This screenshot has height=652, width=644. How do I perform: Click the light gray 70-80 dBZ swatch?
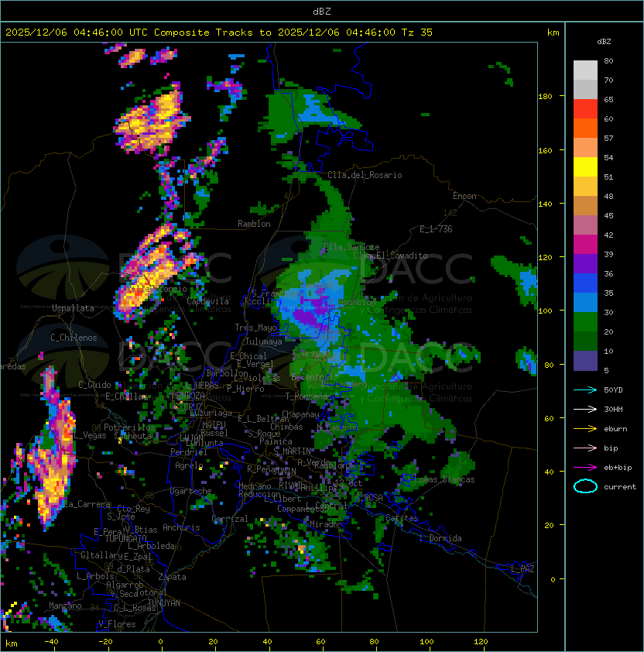click(x=586, y=70)
